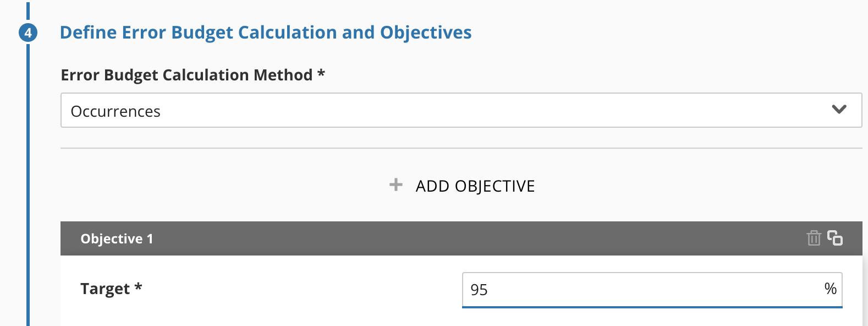Open the Error Budget Calculation Method dropdown
868x326 pixels.
(x=461, y=110)
